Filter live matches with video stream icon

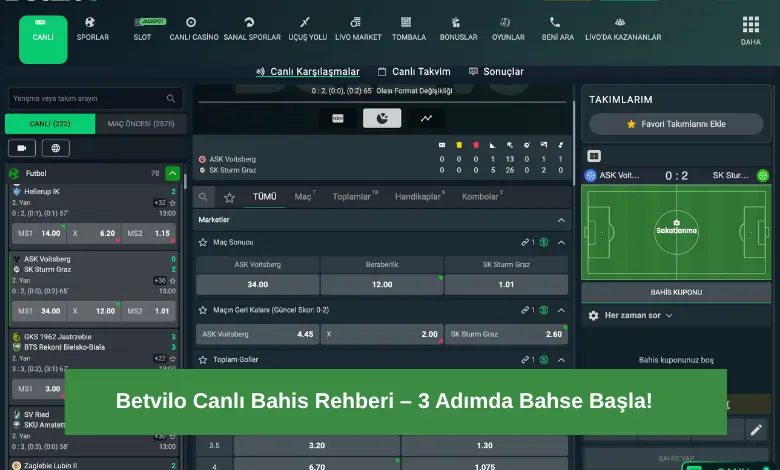[x=22, y=148]
